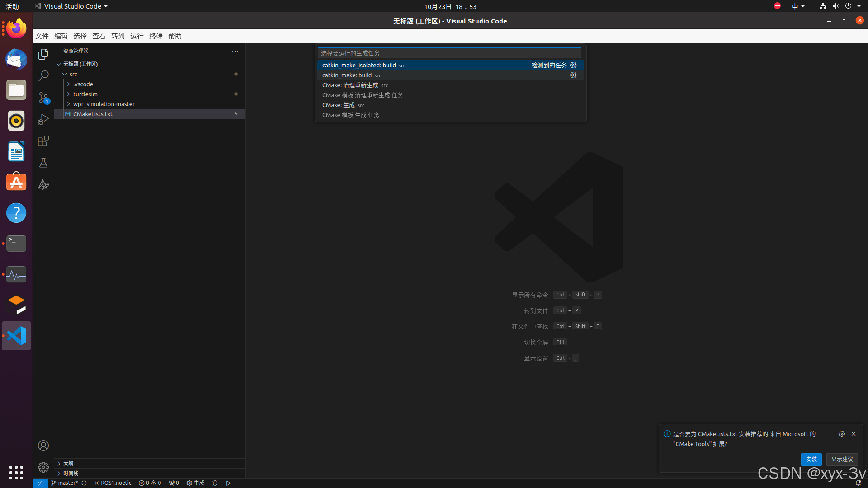868x488 pixels.
Task: Click the 生成 build status item
Action: pyautogui.click(x=196, y=483)
